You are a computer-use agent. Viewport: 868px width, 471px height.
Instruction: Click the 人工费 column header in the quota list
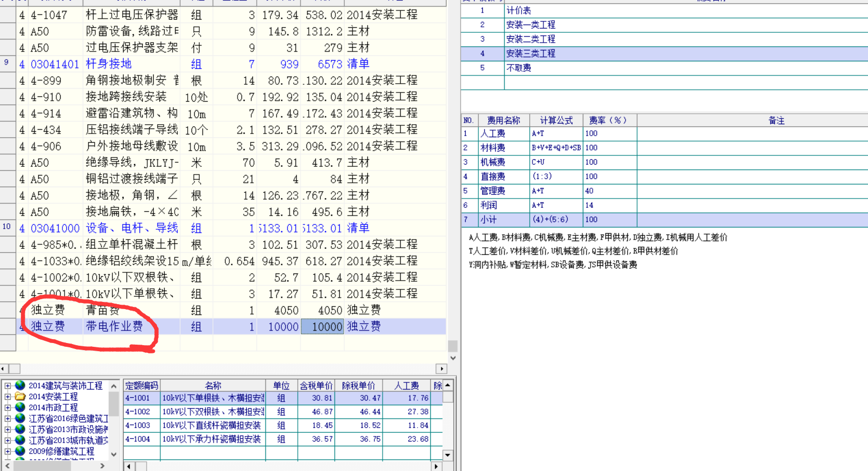click(x=407, y=386)
